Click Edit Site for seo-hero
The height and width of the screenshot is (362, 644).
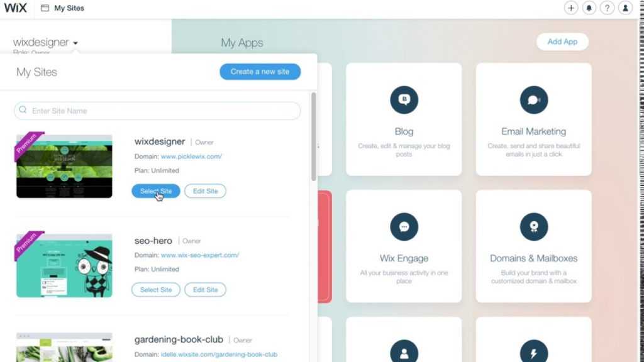coord(205,289)
